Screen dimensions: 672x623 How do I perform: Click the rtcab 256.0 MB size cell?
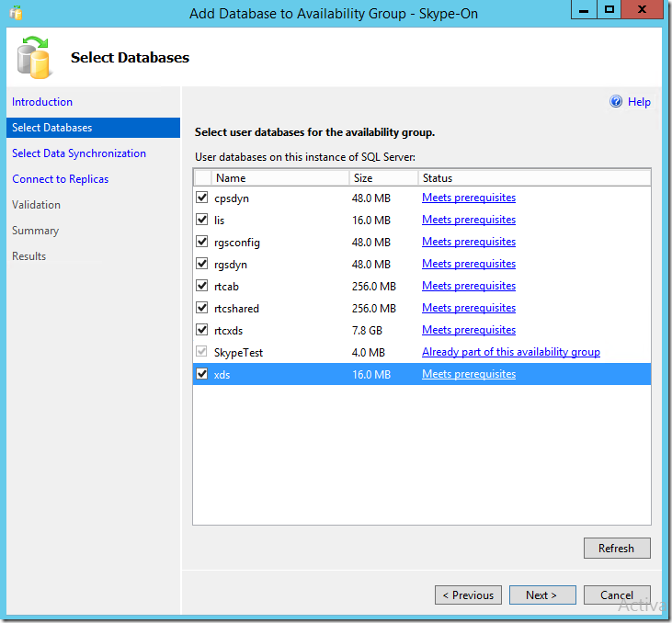[374, 287]
